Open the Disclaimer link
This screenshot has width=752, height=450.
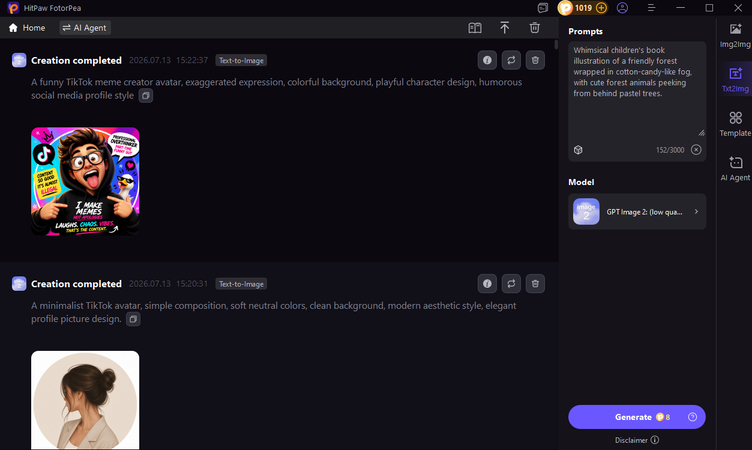631,440
